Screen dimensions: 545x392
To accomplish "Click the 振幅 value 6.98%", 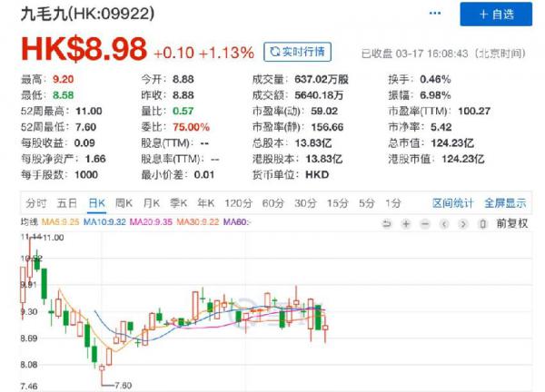I will coord(435,95).
